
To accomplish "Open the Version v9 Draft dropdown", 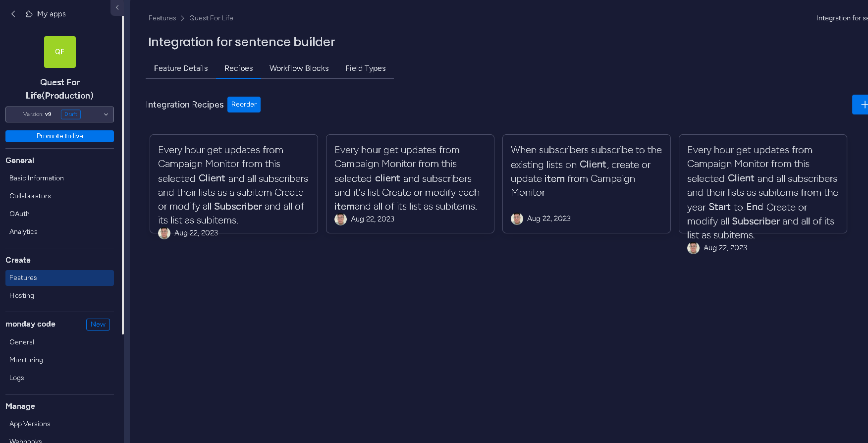I will pyautogui.click(x=59, y=114).
